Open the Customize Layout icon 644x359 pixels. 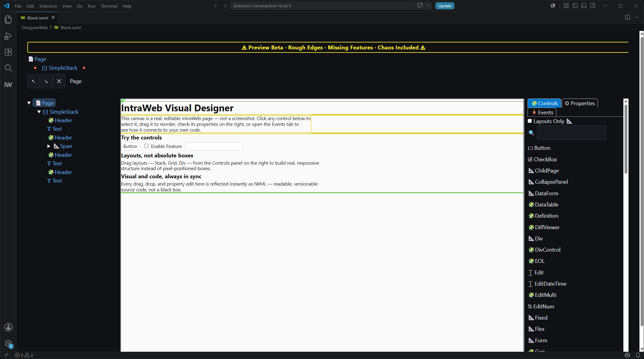pos(566,6)
